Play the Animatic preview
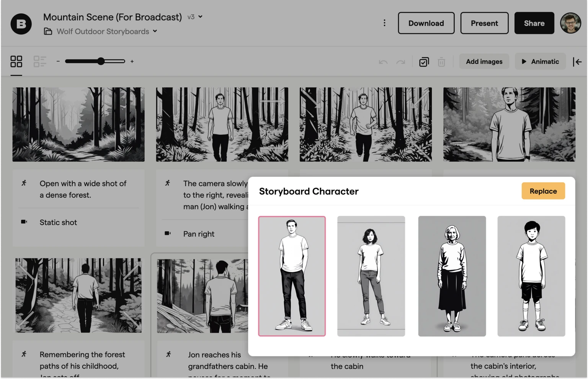 540,61
